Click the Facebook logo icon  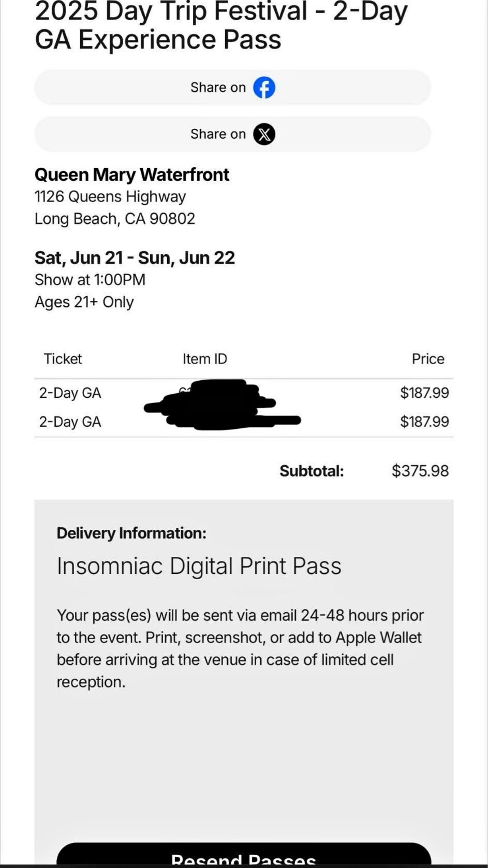point(264,87)
